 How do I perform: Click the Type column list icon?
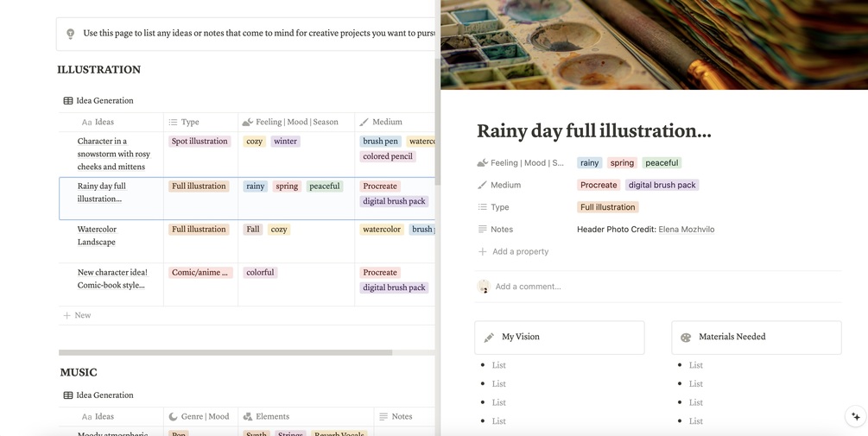click(173, 123)
